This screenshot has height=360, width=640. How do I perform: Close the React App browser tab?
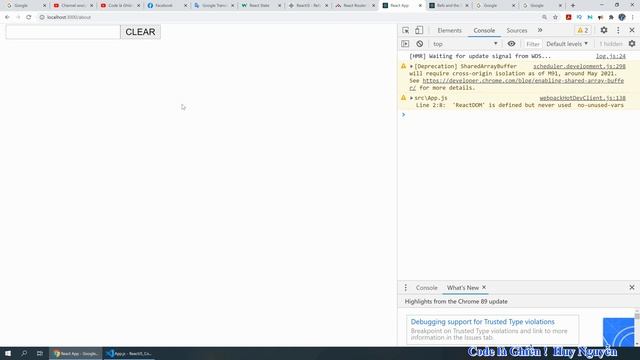[x=420, y=5]
